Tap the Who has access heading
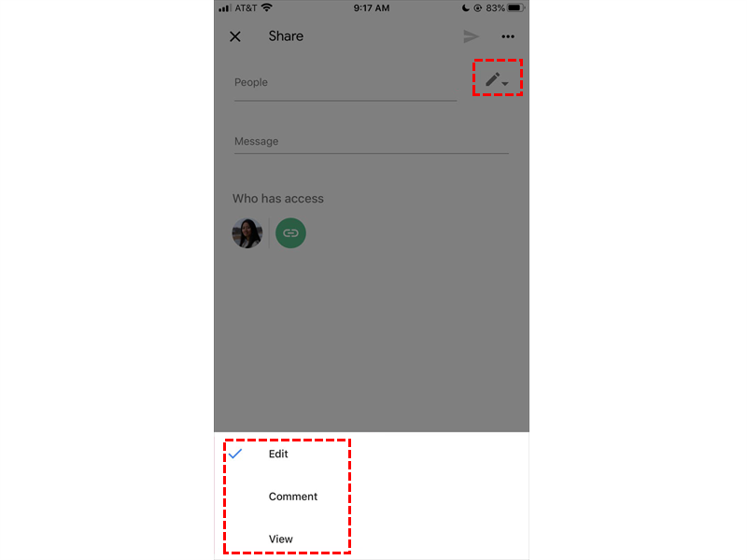 point(277,199)
